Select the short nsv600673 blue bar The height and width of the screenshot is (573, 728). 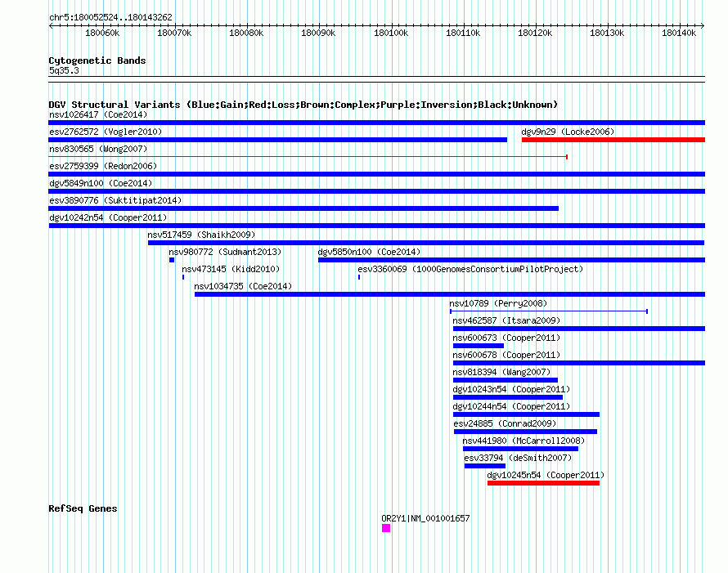479,346
